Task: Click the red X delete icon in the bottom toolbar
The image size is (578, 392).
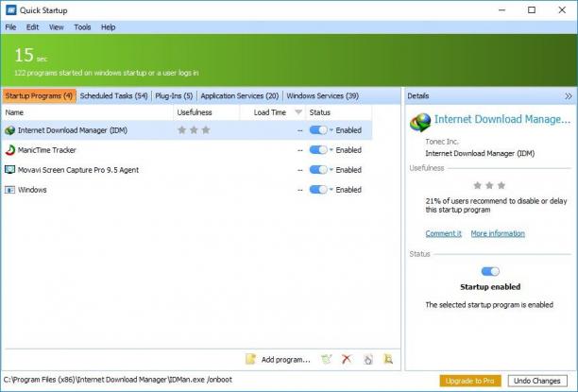Action: point(346,359)
